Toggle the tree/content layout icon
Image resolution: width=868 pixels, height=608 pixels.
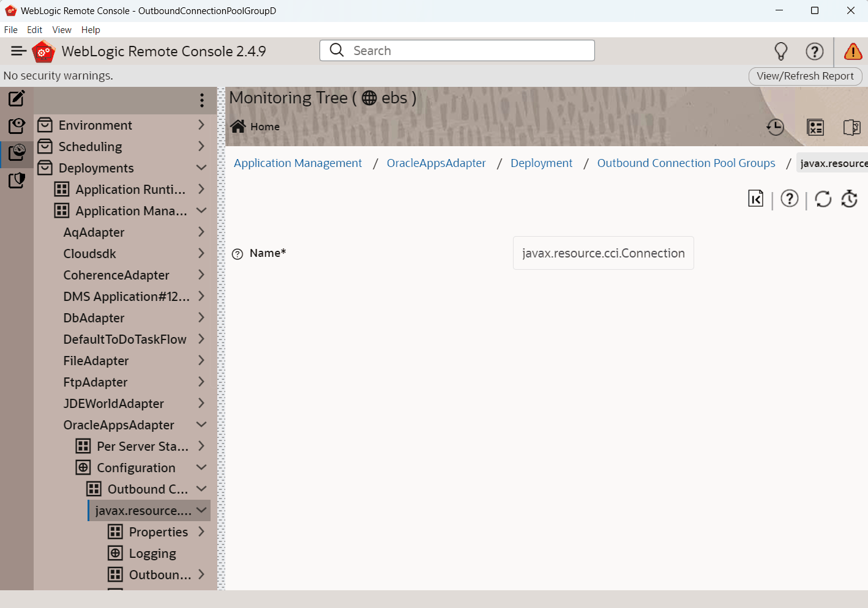[852, 127]
